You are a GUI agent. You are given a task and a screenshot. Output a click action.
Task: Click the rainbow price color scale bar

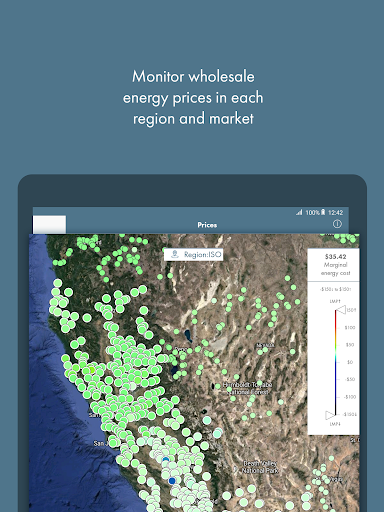(x=336, y=363)
